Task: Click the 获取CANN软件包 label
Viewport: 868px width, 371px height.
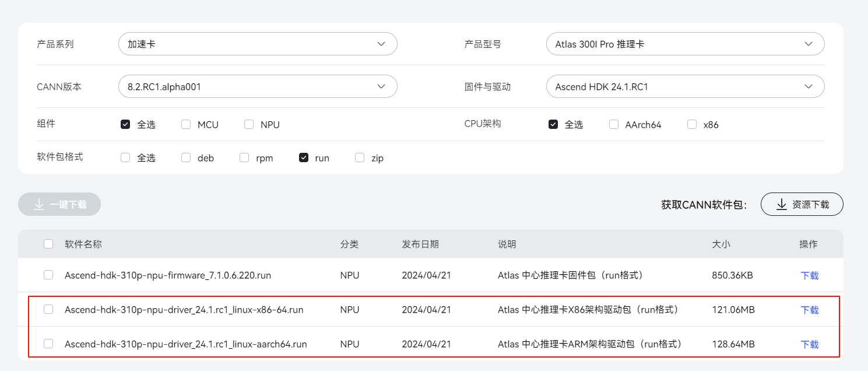Action: click(704, 205)
